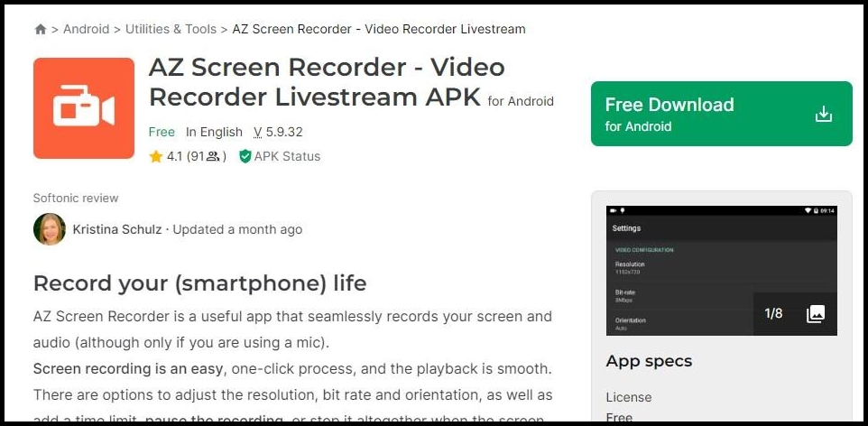
Task: Click Kristina Schulz's avatar photo
Action: coord(50,229)
